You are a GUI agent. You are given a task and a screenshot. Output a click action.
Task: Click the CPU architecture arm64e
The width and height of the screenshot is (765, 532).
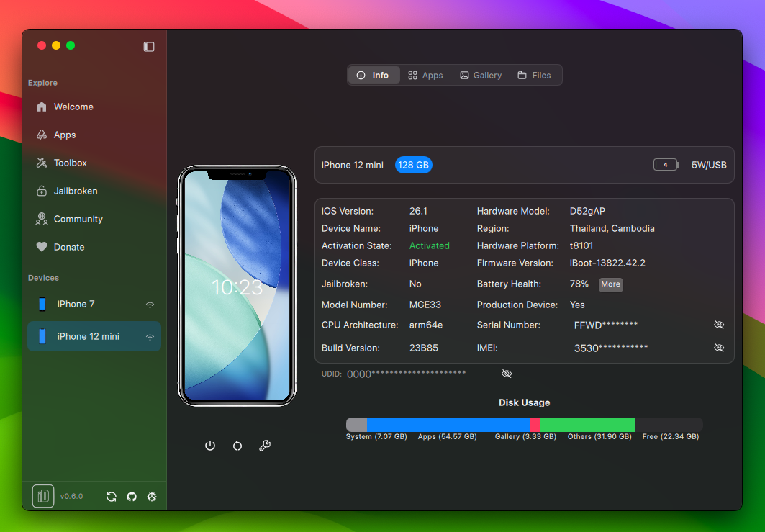click(x=426, y=325)
